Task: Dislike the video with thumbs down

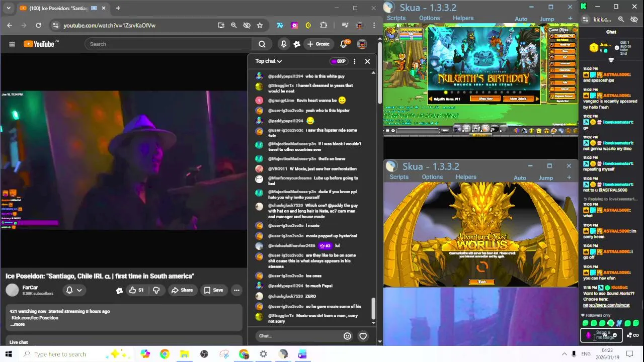Action: pyautogui.click(x=156, y=290)
